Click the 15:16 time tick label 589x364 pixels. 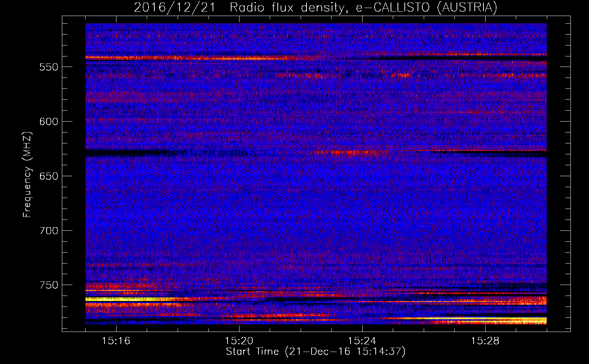[116, 341]
